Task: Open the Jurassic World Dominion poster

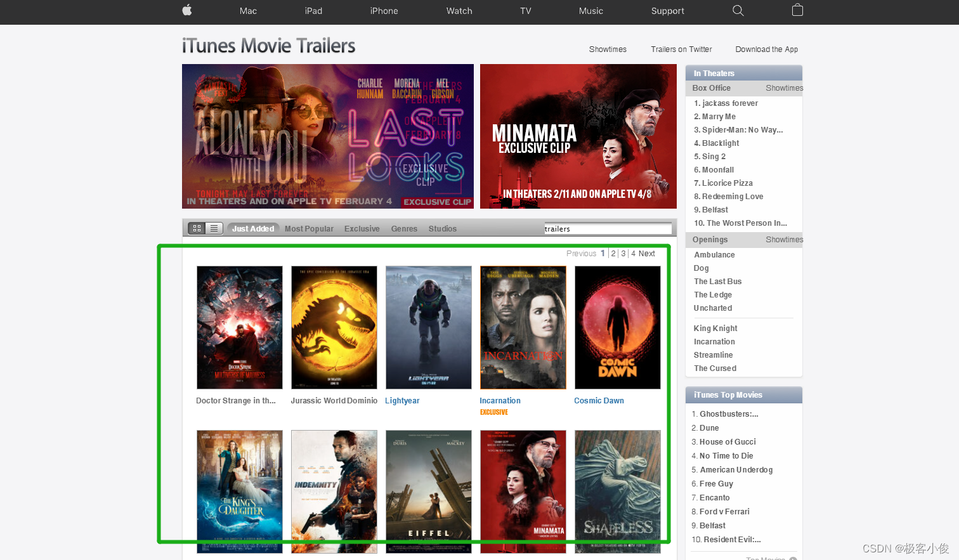Action: 334,327
